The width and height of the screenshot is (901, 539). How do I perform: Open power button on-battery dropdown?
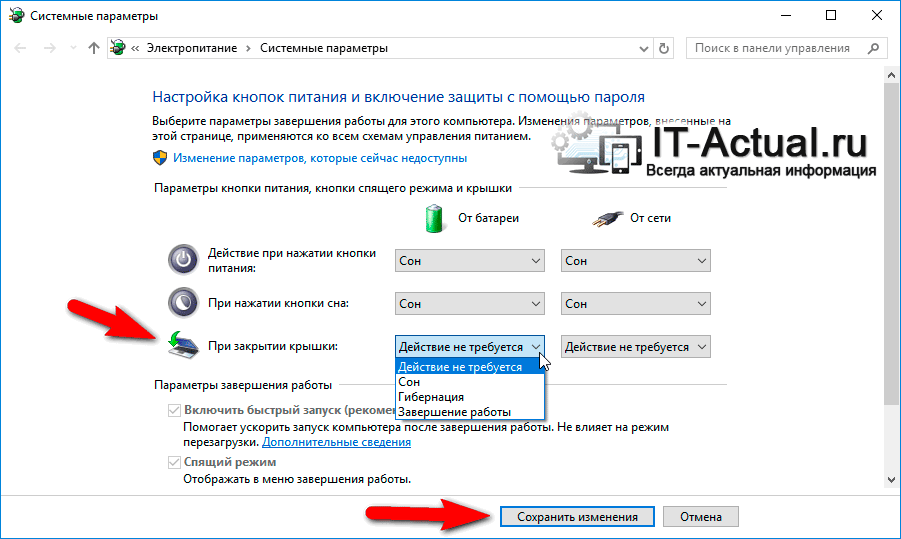470,261
